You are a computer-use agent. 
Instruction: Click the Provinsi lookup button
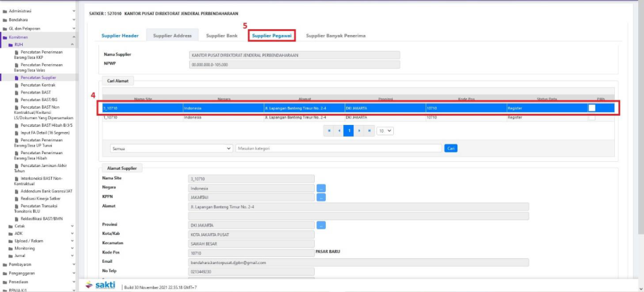tap(321, 225)
